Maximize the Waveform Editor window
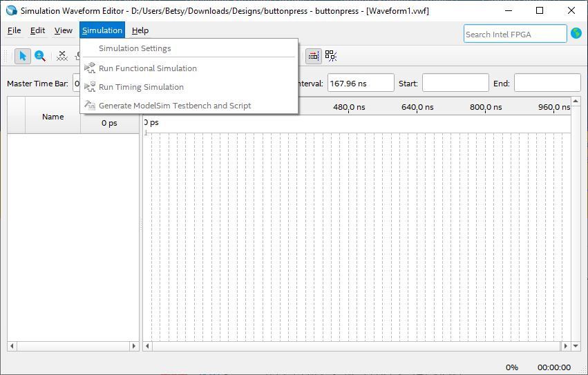588x375 pixels. tap(540, 10)
